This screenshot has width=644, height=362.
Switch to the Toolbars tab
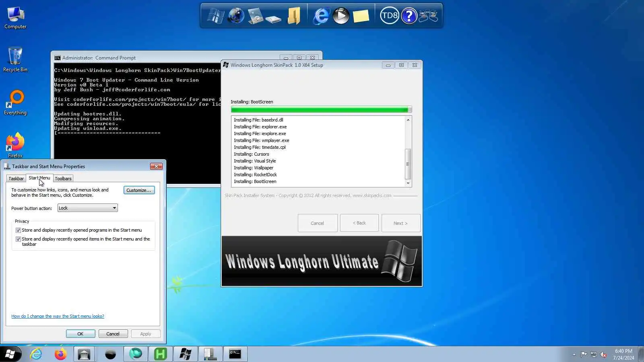coord(63,179)
